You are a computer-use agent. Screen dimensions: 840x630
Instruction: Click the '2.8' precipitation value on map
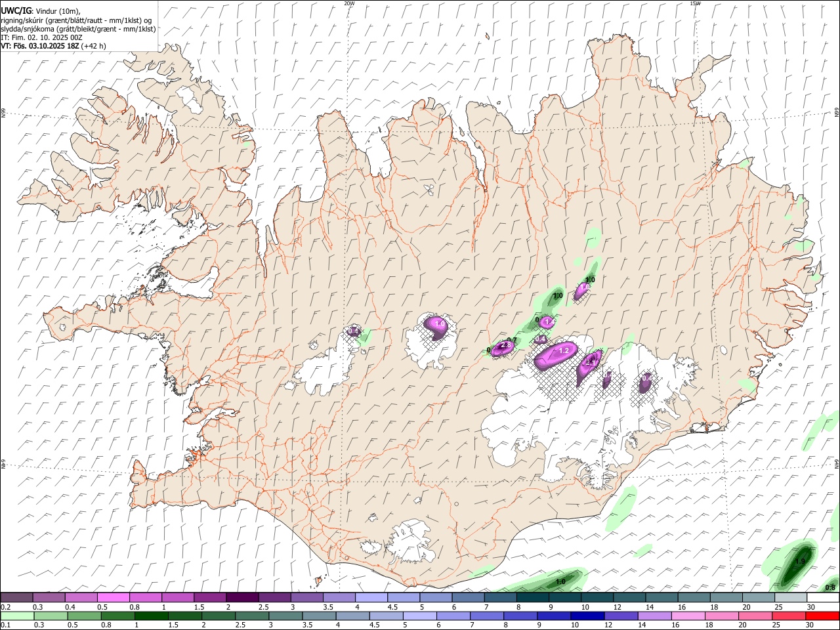[505, 345]
